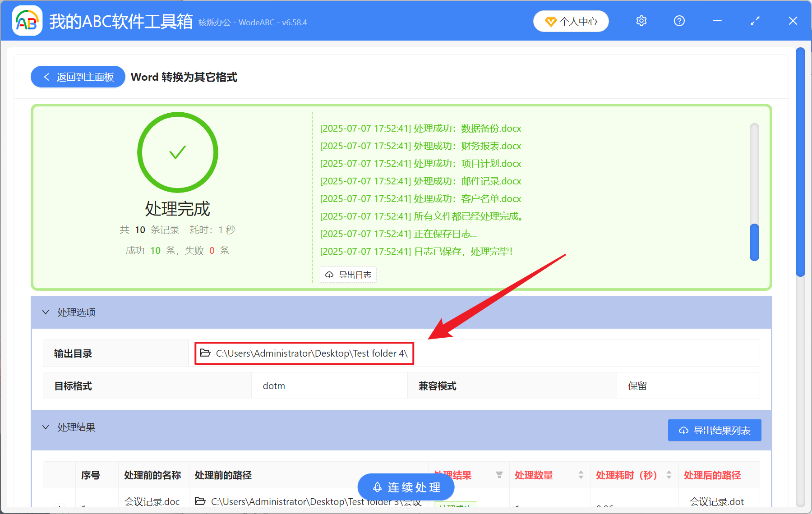
Task: Click the green success check-circle graphic
Action: [177, 152]
